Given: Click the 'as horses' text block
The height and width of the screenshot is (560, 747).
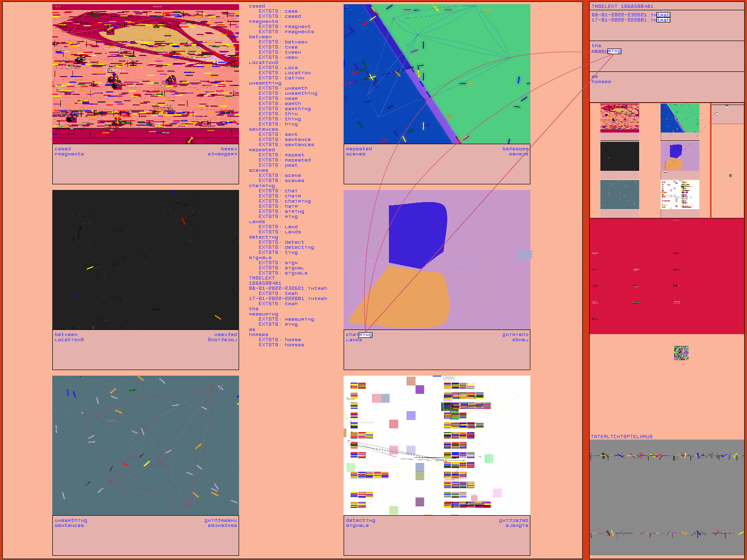Looking at the screenshot, I should click(x=601, y=79).
